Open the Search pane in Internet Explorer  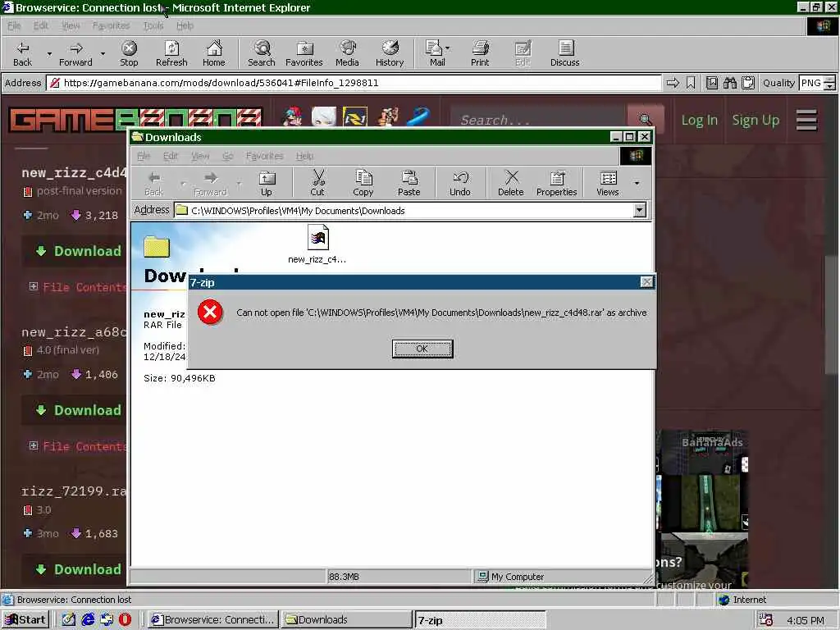click(262, 53)
